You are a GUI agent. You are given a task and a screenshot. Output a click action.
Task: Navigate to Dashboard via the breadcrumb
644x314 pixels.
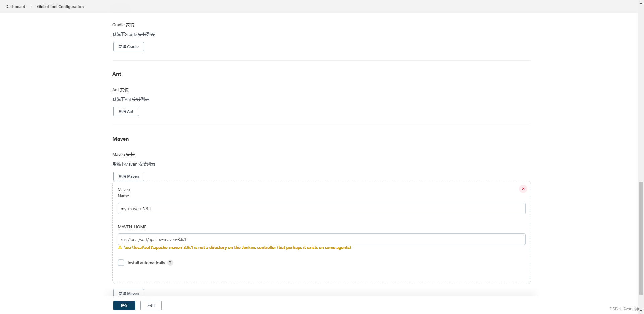pyautogui.click(x=15, y=6)
